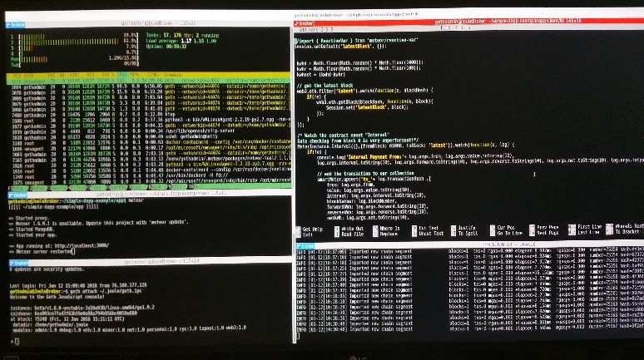Viewport: 644px width, 360px height.
Task: Click the broker label above the htop pane
Action: (x=17, y=27)
